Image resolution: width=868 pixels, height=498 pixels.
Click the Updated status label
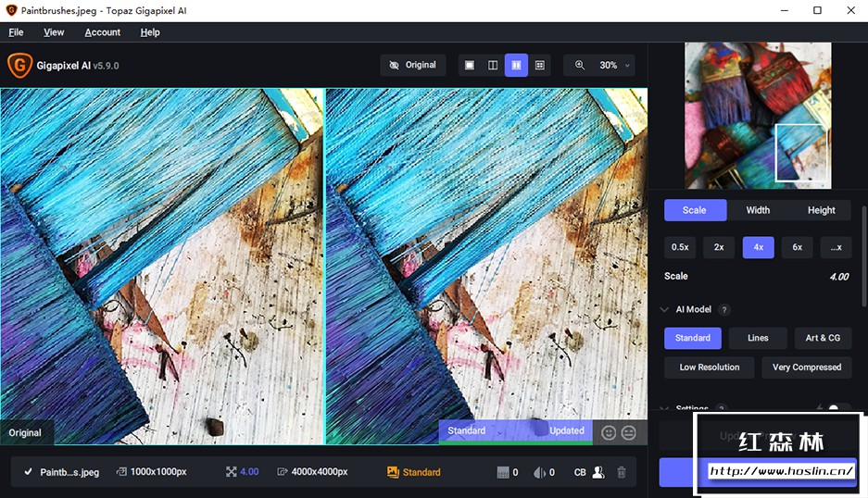(x=566, y=430)
